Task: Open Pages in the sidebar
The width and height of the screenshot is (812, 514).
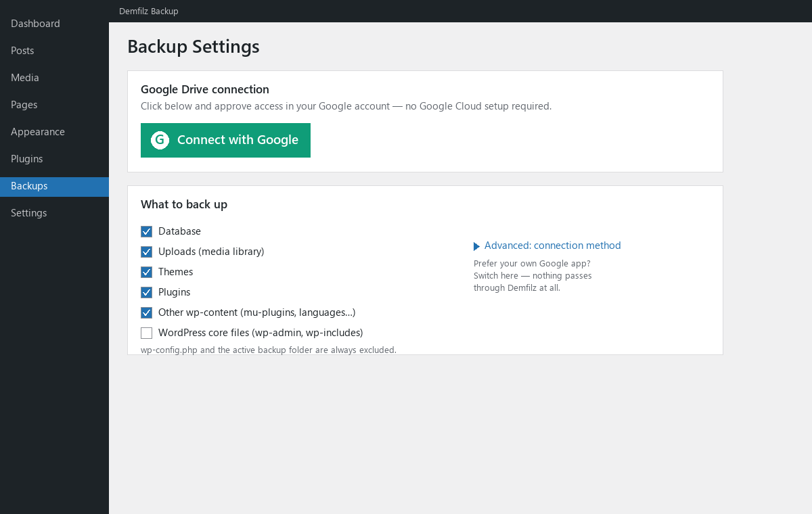Action: click(x=54, y=105)
